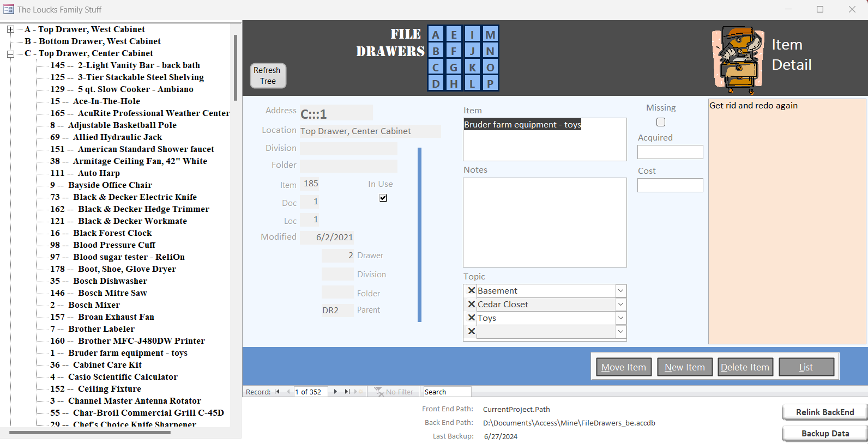Open file drawer E tile
The image size is (868, 444).
[454, 34]
